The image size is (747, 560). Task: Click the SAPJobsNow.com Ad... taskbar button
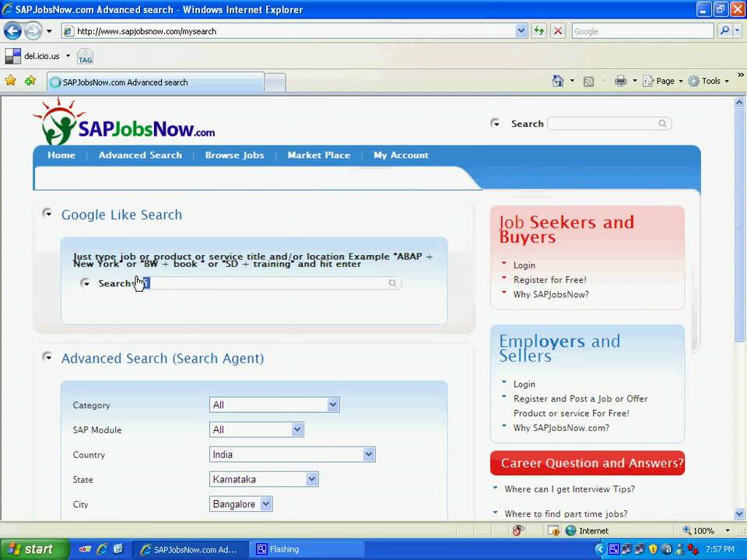click(x=190, y=550)
